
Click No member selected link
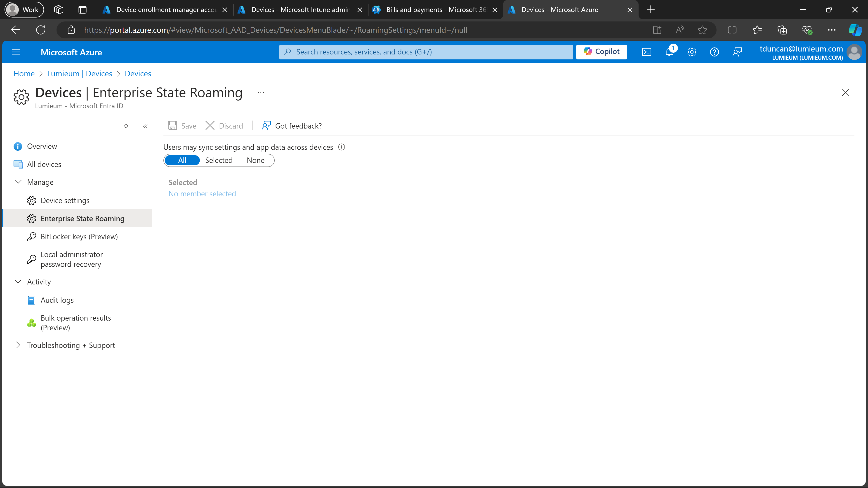[202, 194]
